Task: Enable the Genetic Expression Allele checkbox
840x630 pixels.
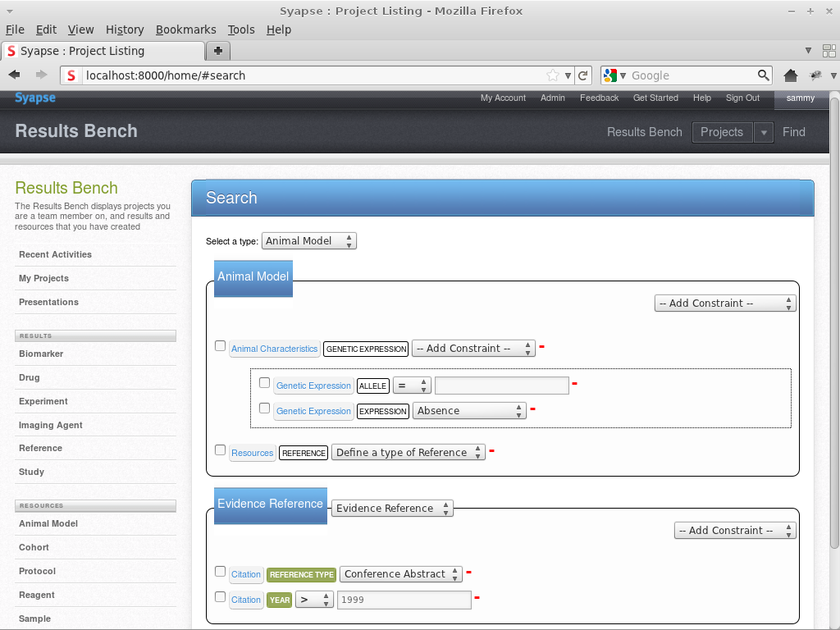Action: (x=264, y=383)
